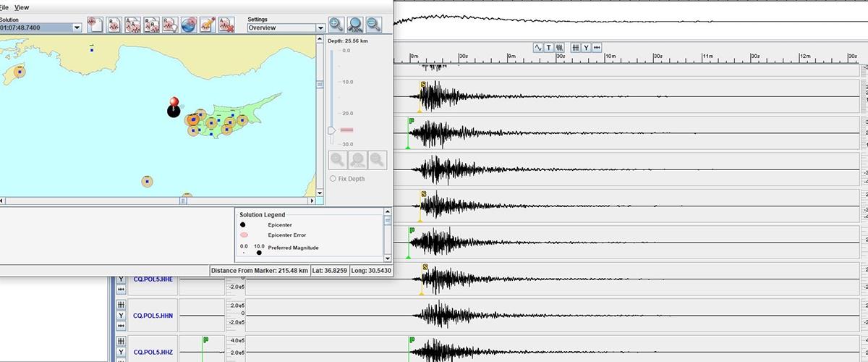Screen dimensions: 868x362
Task: Click the waveform delete icon with red X
Action: pyautogui.click(x=226, y=25)
